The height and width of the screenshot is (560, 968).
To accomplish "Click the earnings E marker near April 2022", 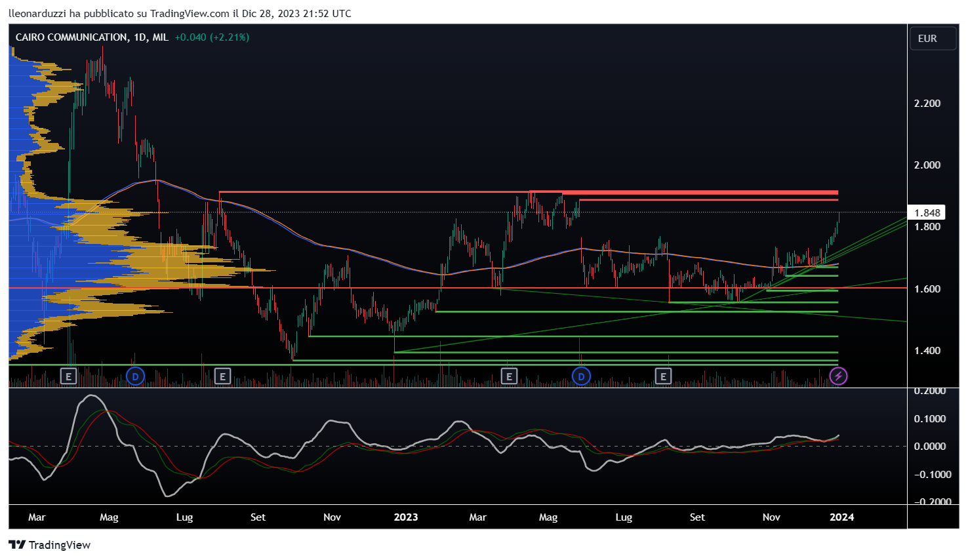I will click(x=68, y=376).
